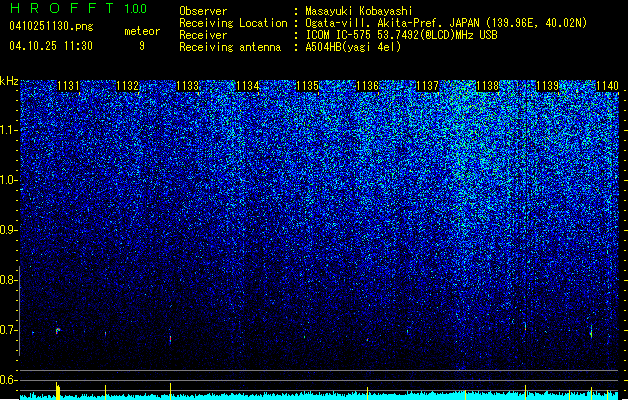The height and width of the screenshot is (400, 629).
Task: Jump to the 1140 time marker
Action: coord(607,86)
